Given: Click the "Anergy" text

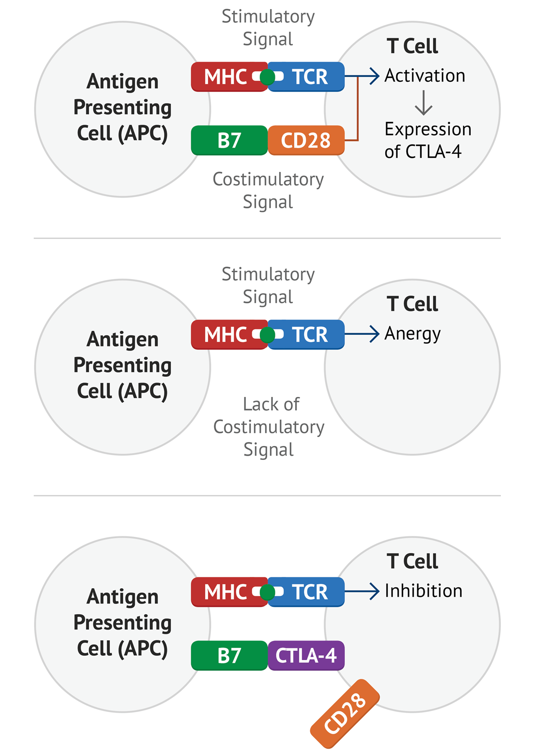Looking at the screenshot, I should click(413, 334).
